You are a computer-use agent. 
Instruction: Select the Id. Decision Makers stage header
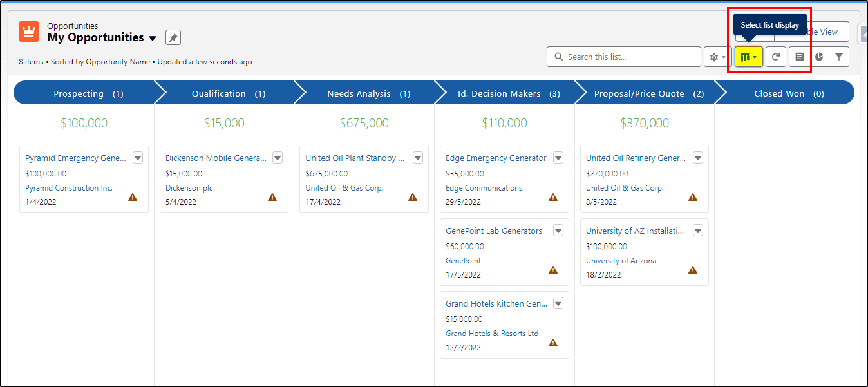(505, 93)
